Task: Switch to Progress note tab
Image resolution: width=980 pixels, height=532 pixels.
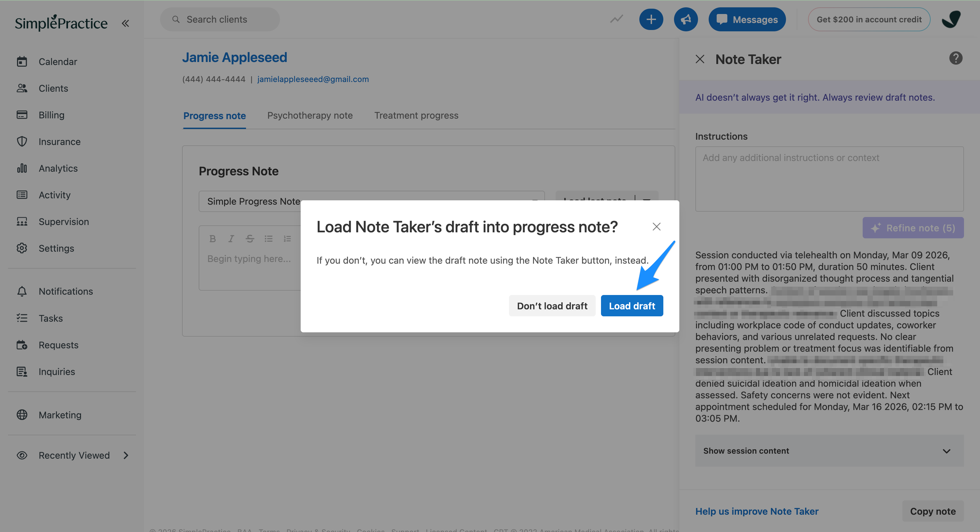Action: pos(215,116)
